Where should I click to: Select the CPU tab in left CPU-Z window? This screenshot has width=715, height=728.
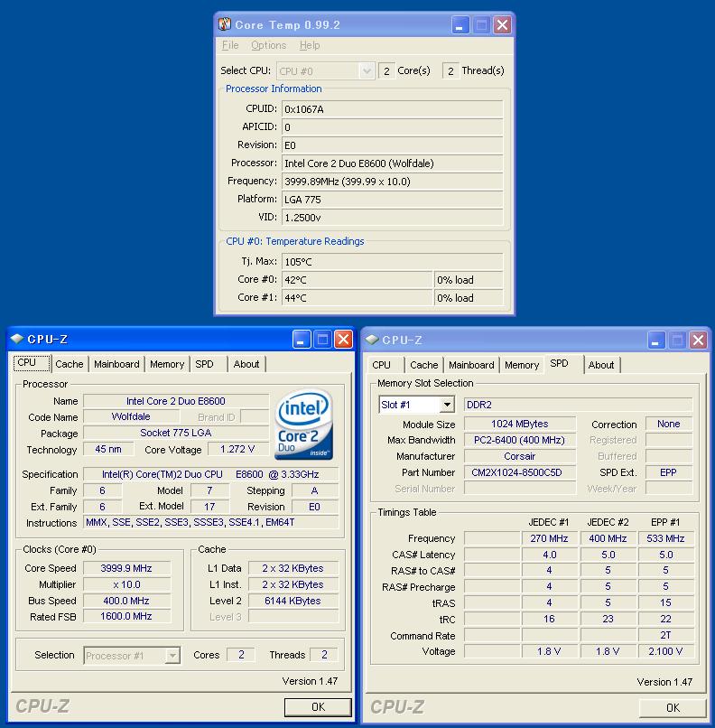[x=32, y=363]
